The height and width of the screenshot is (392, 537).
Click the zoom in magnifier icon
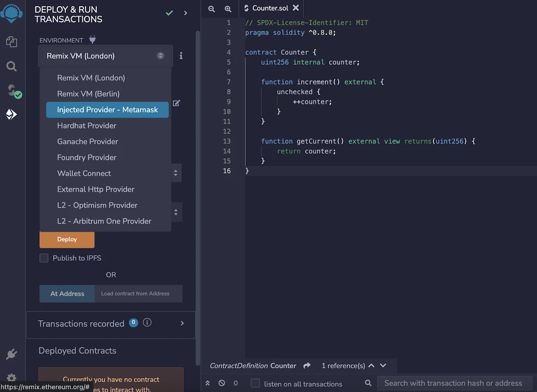[x=228, y=8]
